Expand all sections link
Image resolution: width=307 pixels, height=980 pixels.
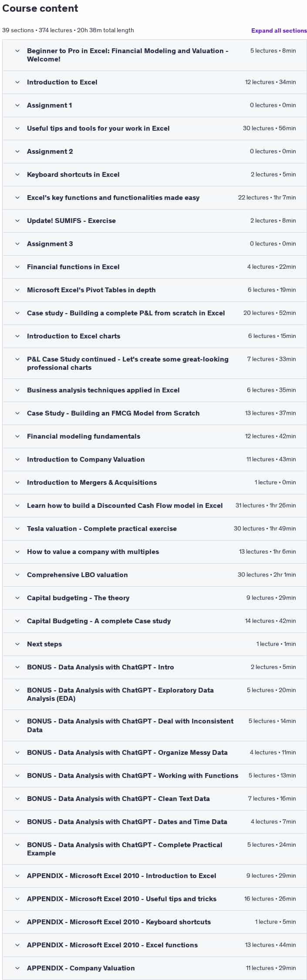(x=279, y=30)
